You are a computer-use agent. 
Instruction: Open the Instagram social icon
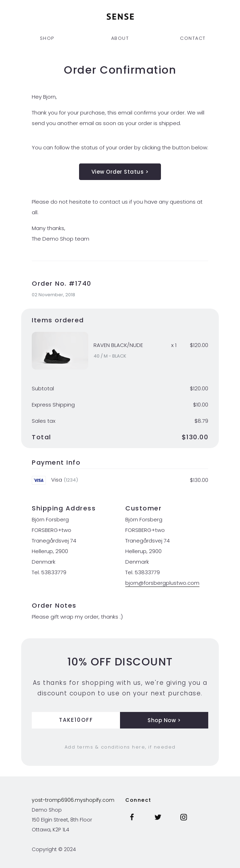tap(184, 817)
